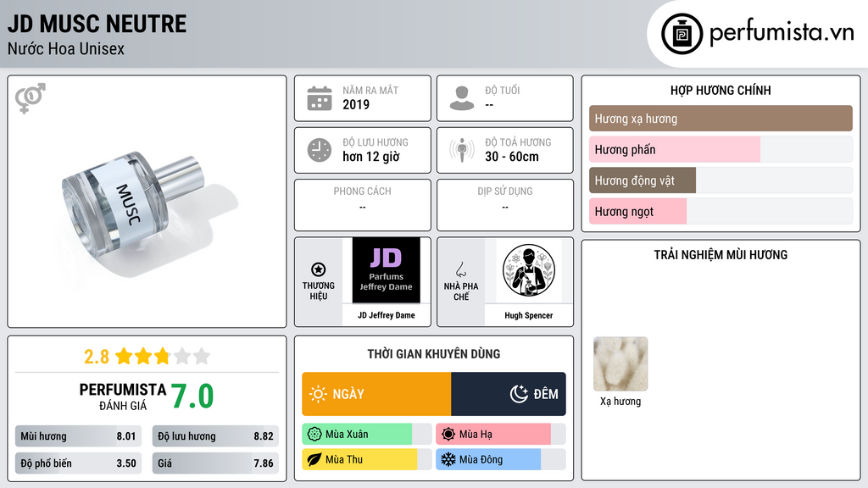This screenshot has height=488, width=868.
Task: Click the calendar icon for release year
Action: (x=320, y=98)
